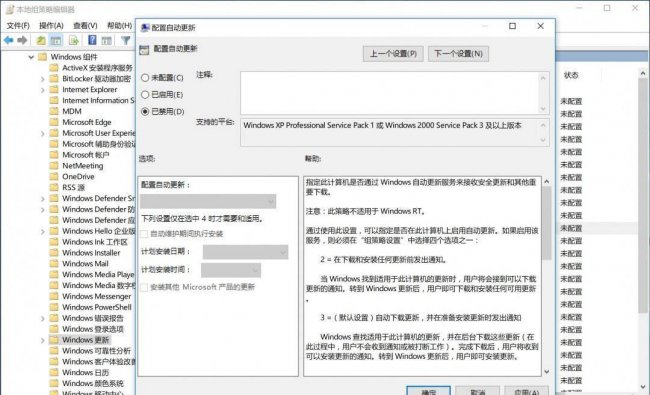
Task: Expand the Windows 错误报告 node
Action: [43, 318]
